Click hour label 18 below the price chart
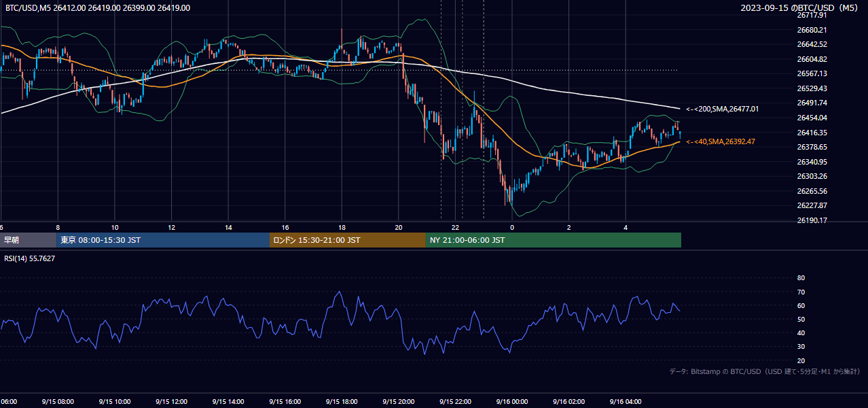The width and height of the screenshot is (868, 408). point(342,228)
